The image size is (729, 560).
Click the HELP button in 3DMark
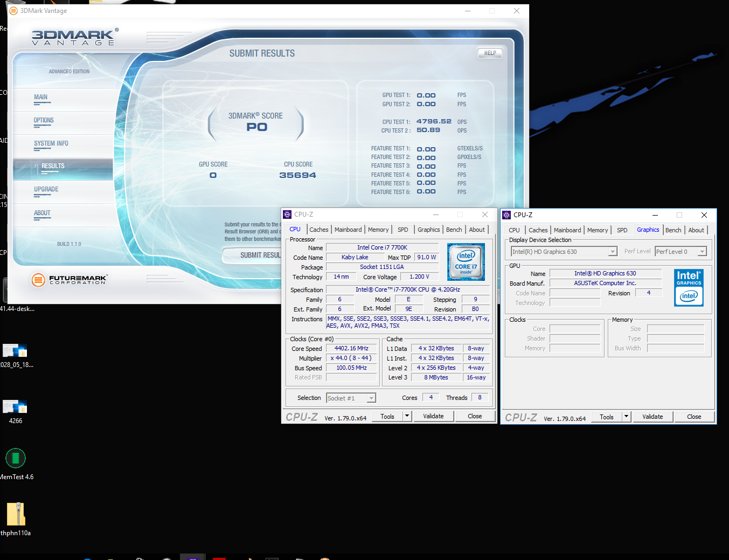(x=490, y=53)
